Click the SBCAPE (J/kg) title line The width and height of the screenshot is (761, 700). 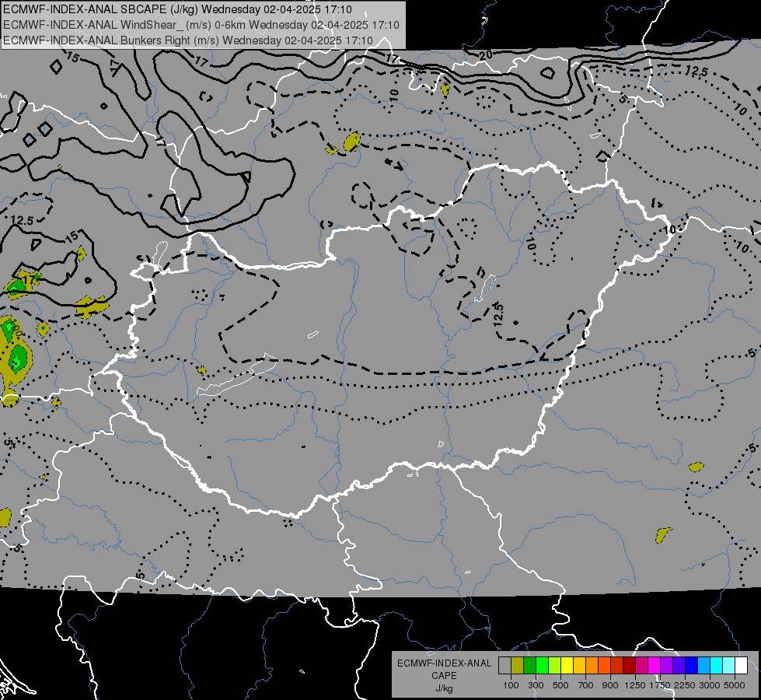177,9
